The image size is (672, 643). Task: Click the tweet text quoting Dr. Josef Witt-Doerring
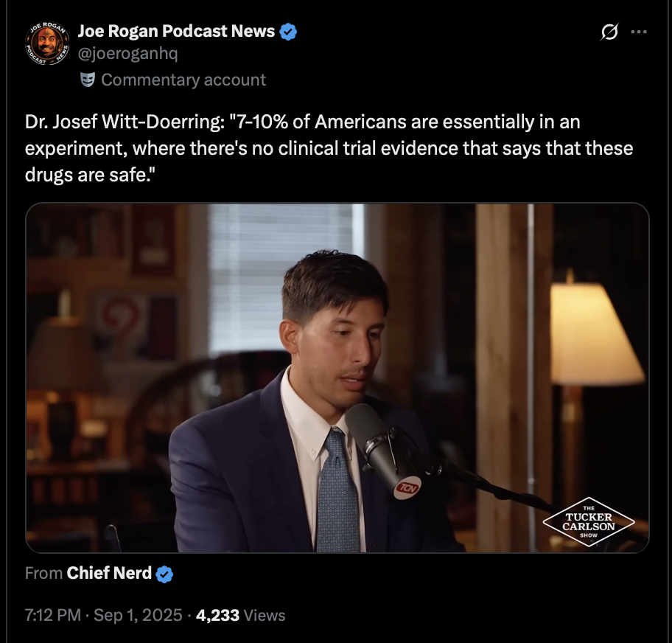coord(329,148)
